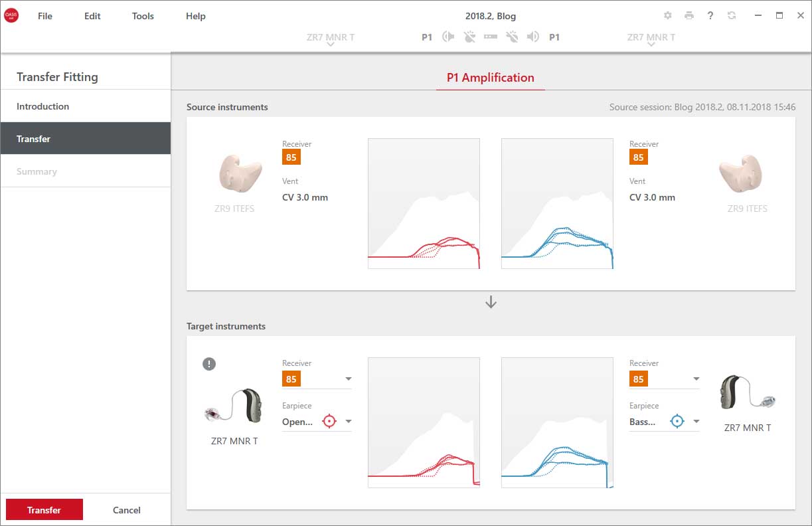
Task: Open the settings gear in title bar
Action: pyautogui.click(x=668, y=15)
